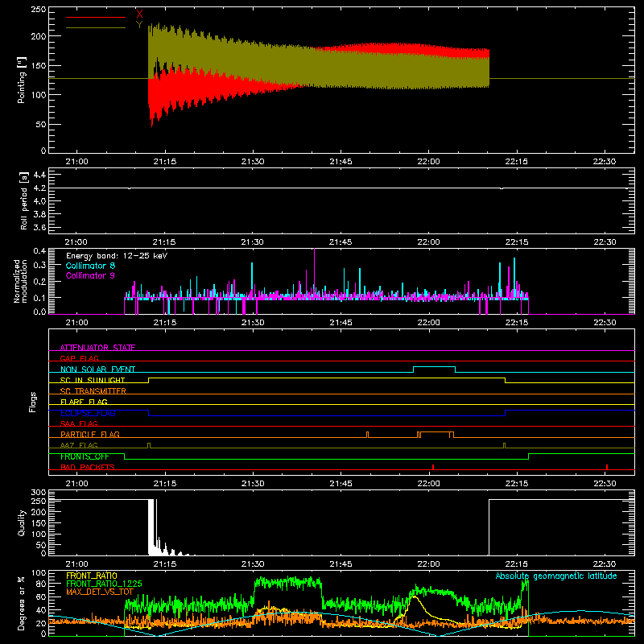644x644 pixels.
Task: Click the Collimator 9 legend entry
Action: [90, 275]
